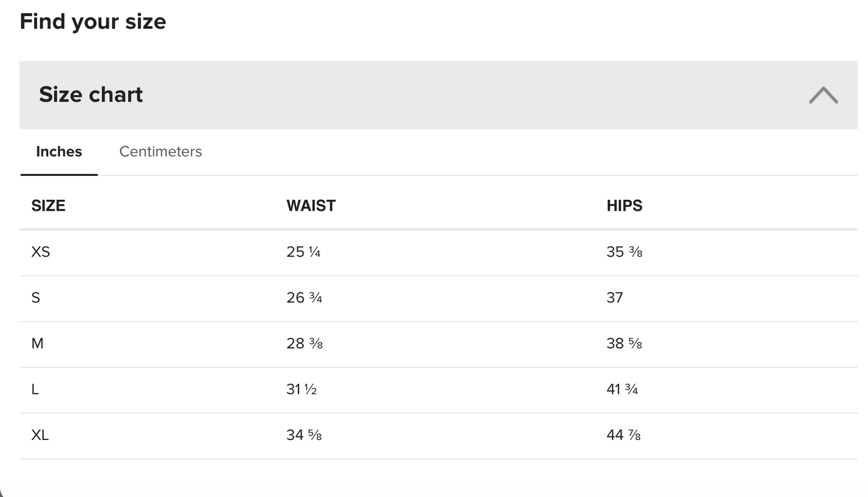
Task: Click the M waist value 28 ⅜
Action: 305,343
